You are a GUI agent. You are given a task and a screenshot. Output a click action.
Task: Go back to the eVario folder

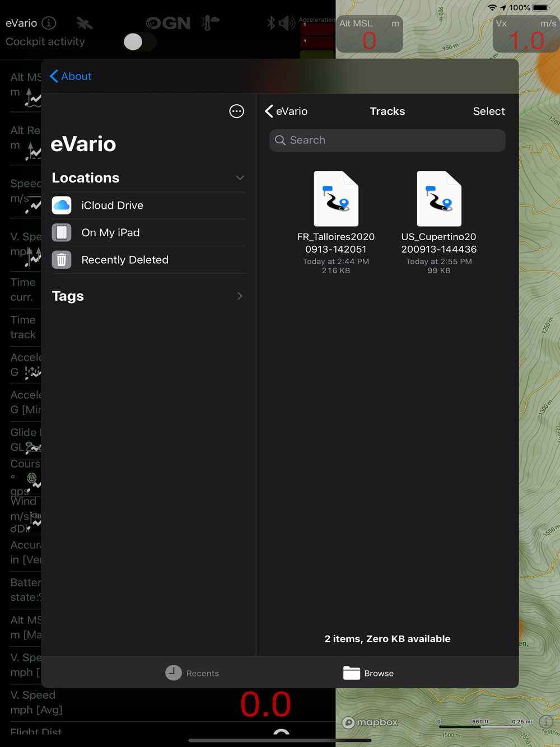pos(286,111)
